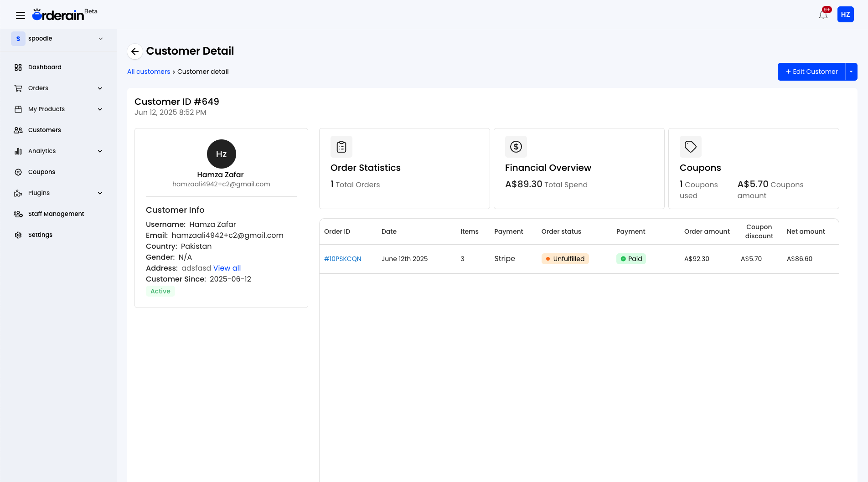
Task: Click the Edit Customer button
Action: 811,72
